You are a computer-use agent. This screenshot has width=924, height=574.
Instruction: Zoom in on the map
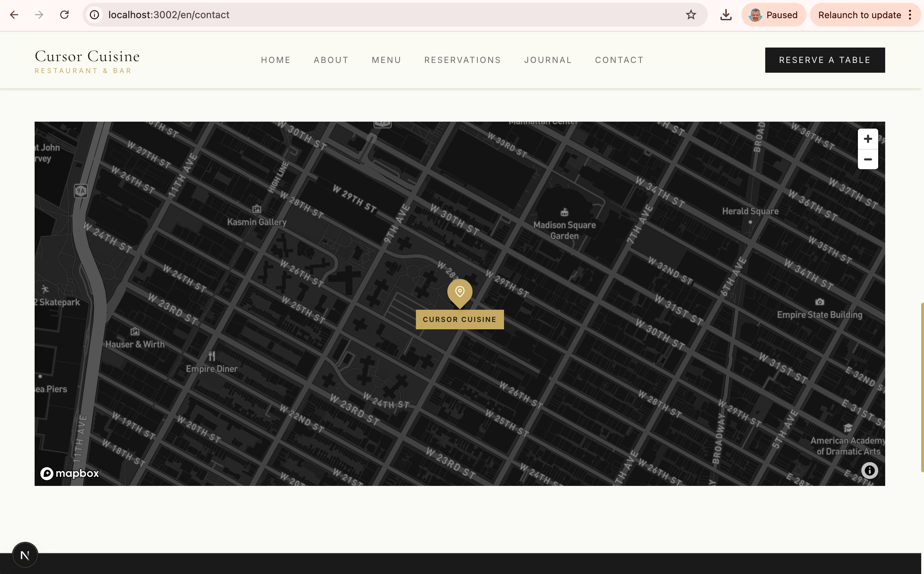(x=867, y=139)
